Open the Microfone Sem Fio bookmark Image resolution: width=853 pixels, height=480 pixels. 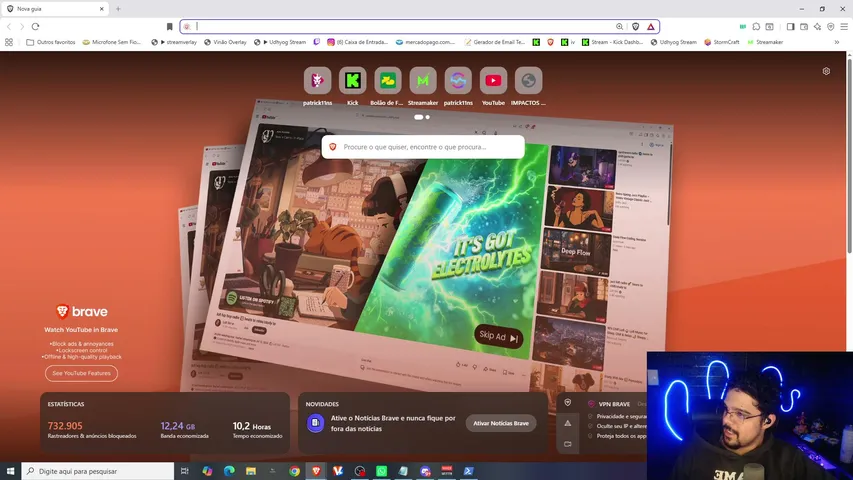point(112,42)
